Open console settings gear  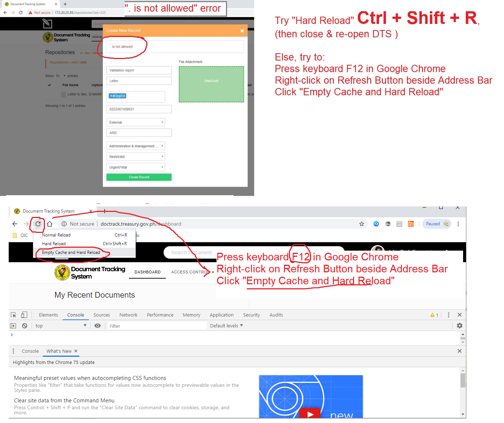[459, 326]
